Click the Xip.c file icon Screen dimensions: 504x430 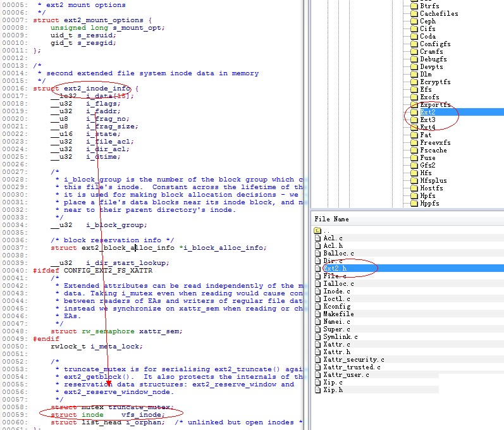pyautogui.click(x=318, y=383)
